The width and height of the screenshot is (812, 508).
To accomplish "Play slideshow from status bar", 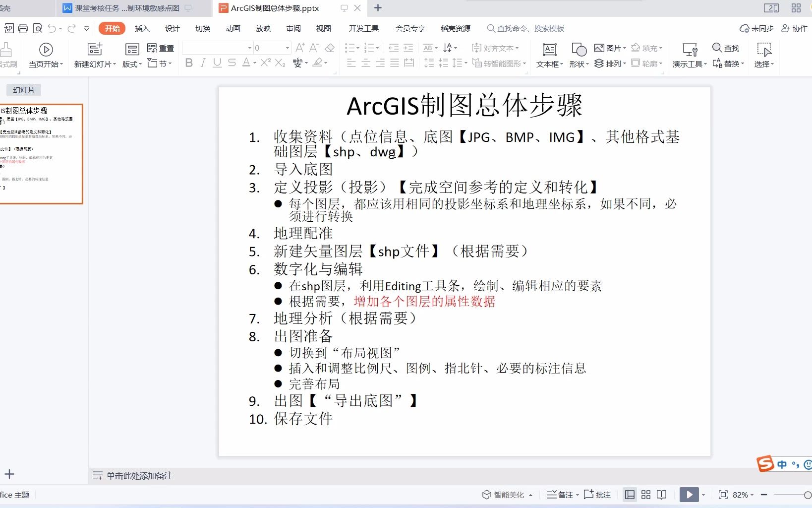I will click(689, 495).
